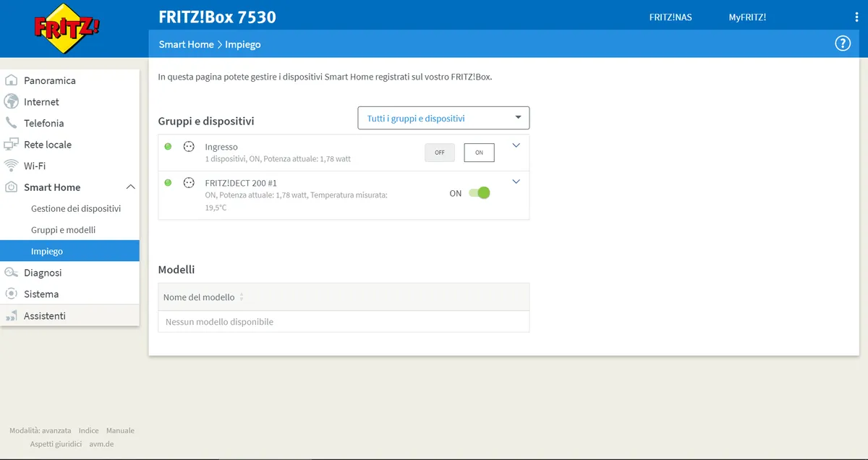Click the FRITZ!DECT 200 #1 device name

[x=241, y=183]
